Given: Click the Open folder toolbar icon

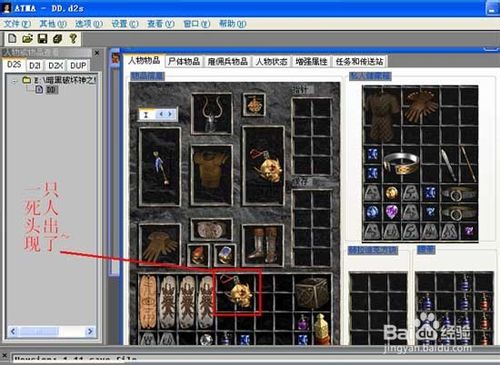Looking at the screenshot, I should pos(27,39).
